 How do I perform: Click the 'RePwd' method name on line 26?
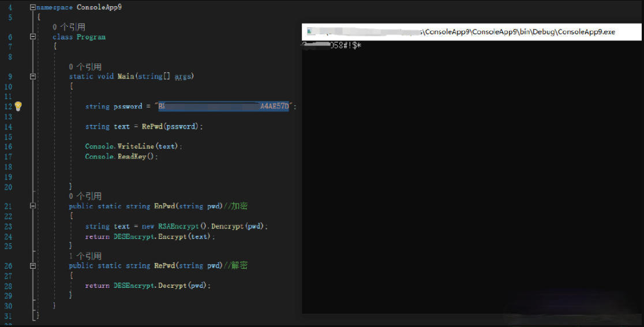coord(164,265)
